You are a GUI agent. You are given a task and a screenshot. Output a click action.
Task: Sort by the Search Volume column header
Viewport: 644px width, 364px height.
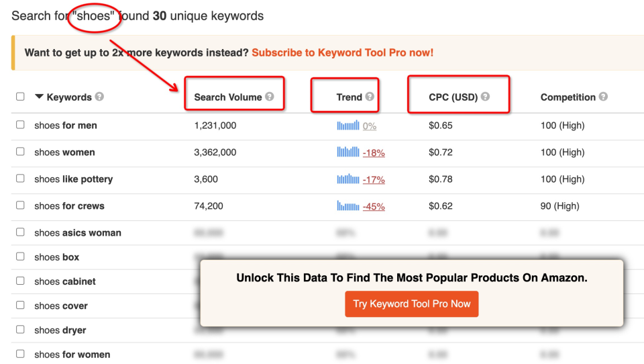point(228,97)
